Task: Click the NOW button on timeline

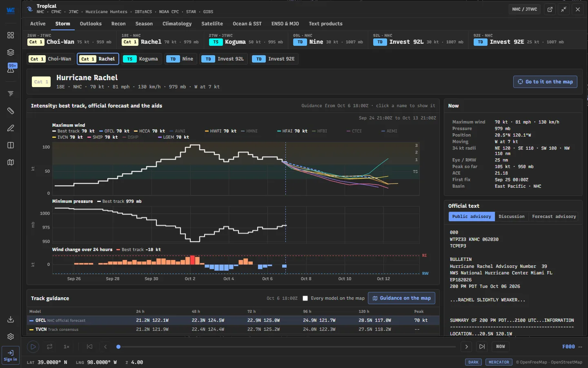Action: 501,347
